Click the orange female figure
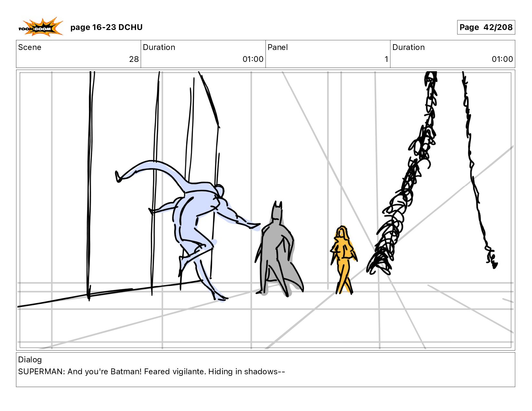 (343, 260)
